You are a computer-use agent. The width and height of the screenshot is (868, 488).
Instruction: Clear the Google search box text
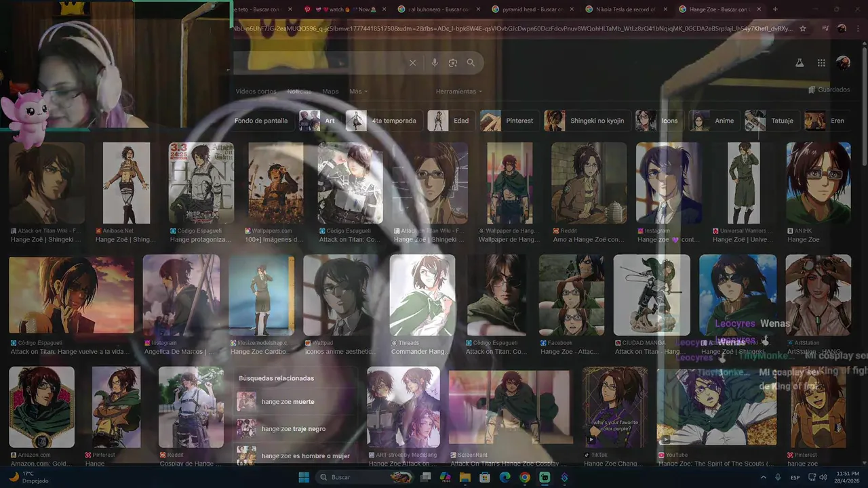pyautogui.click(x=412, y=62)
